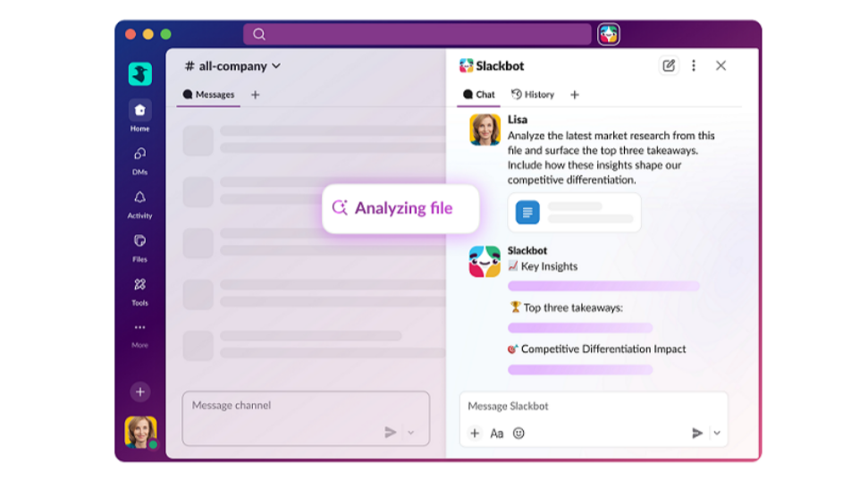Viewport: 868px width, 488px height.
Task: Click the More ellipsis in sidebar
Action: pyautogui.click(x=139, y=328)
